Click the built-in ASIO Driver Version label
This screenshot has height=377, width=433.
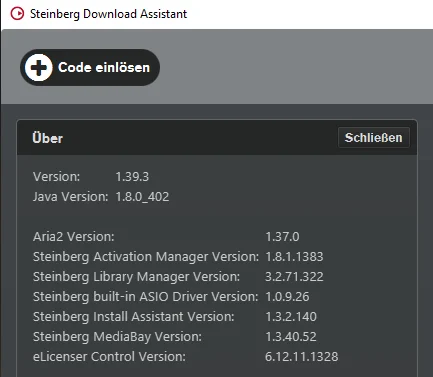tap(146, 297)
